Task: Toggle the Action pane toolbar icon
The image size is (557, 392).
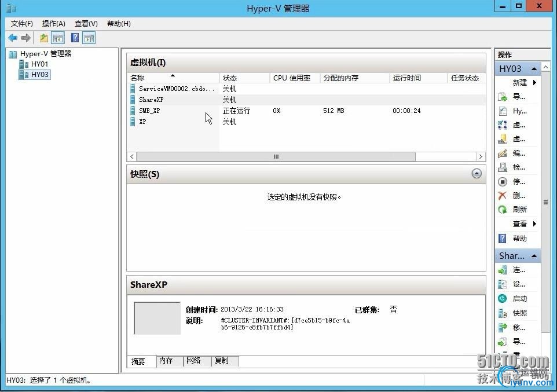Action: (x=89, y=38)
